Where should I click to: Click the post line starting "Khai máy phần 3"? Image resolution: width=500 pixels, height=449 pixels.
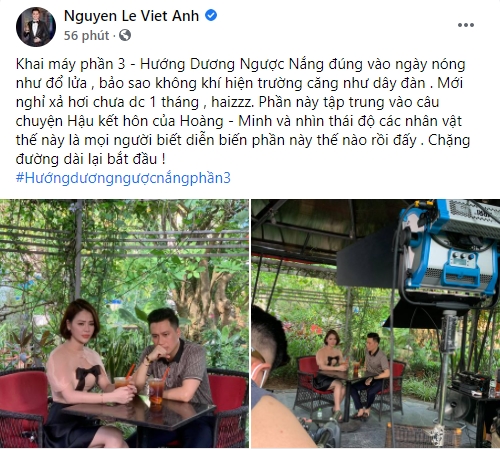[240, 64]
